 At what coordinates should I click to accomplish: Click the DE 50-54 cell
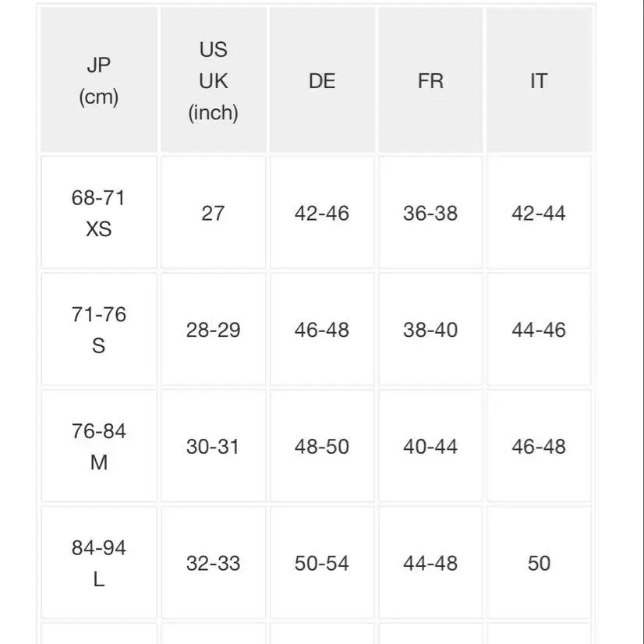322,563
